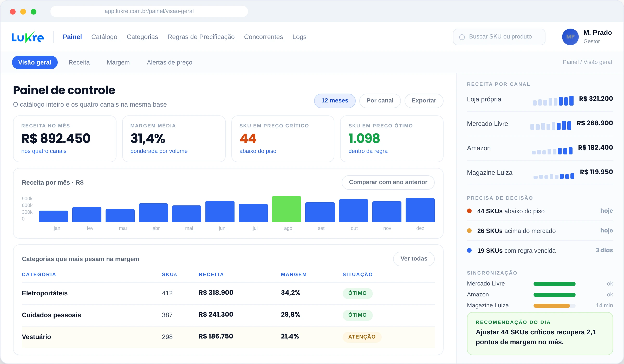Image resolution: width=624 pixels, height=364 pixels.
Task: Switch to the Receita tab
Action: tap(79, 62)
